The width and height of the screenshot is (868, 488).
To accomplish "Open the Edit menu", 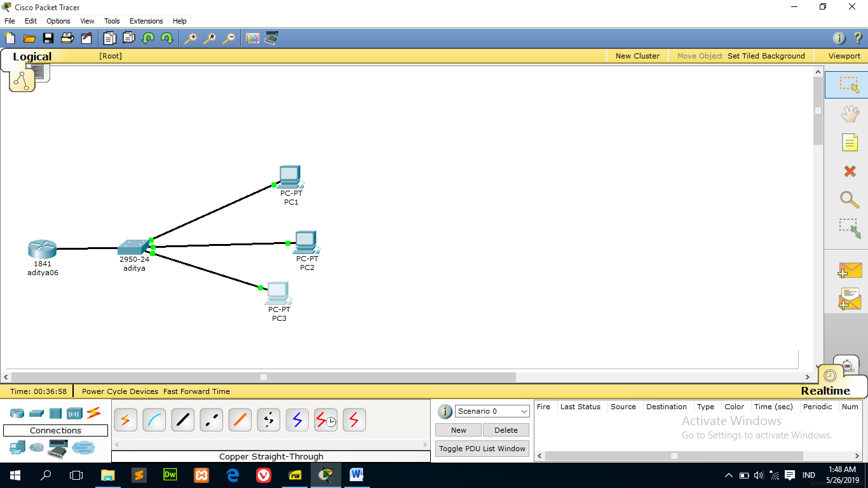I will click(x=31, y=21).
